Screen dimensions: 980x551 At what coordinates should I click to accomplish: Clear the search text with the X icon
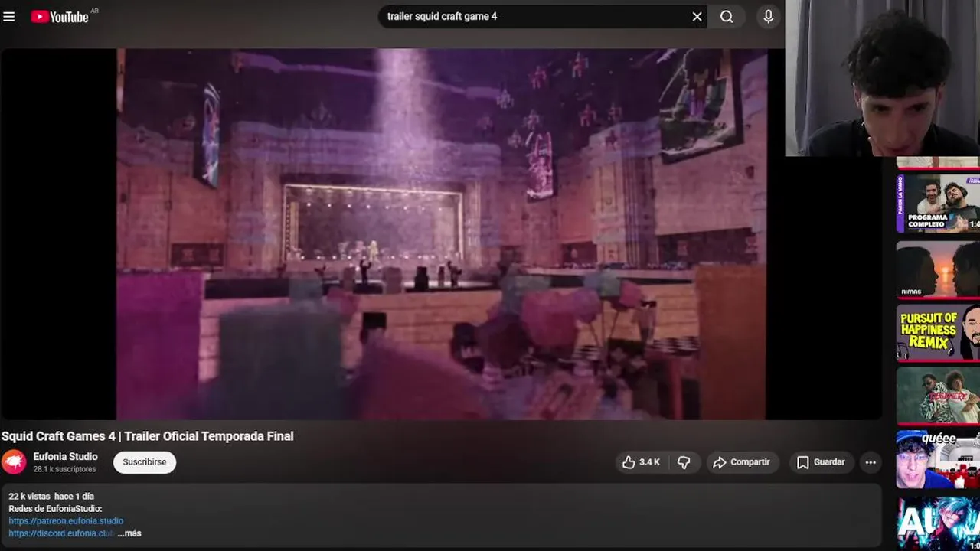[697, 17]
